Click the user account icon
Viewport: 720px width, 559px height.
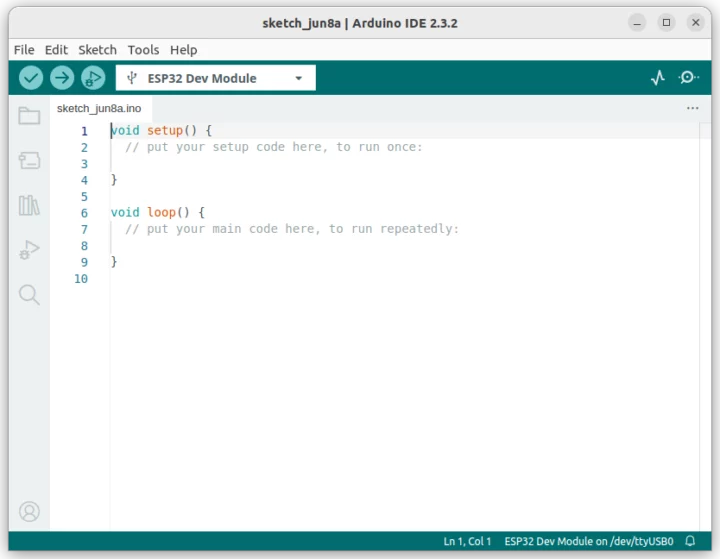[29, 512]
